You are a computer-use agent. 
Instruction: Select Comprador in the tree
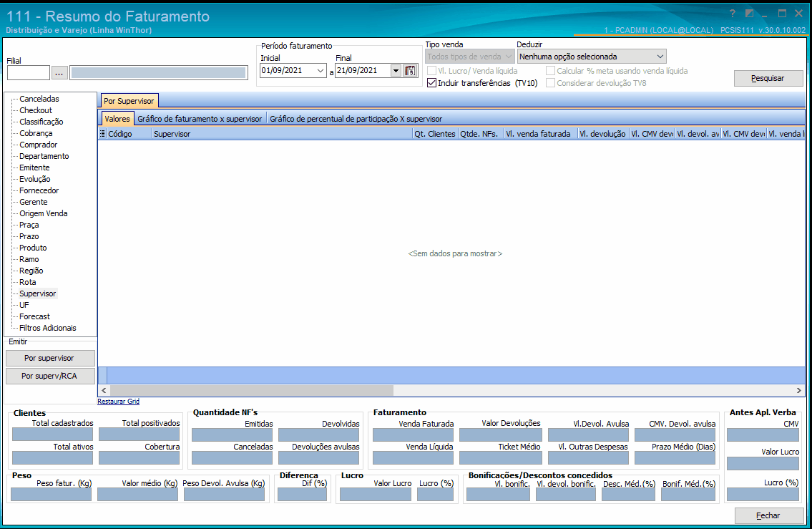click(x=39, y=145)
